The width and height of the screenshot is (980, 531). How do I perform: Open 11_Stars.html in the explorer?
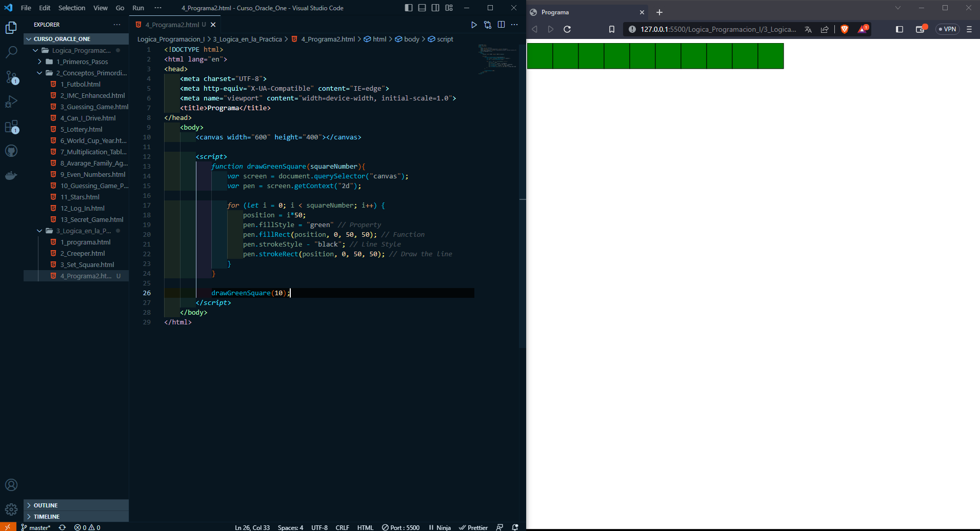click(x=76, y=197)
